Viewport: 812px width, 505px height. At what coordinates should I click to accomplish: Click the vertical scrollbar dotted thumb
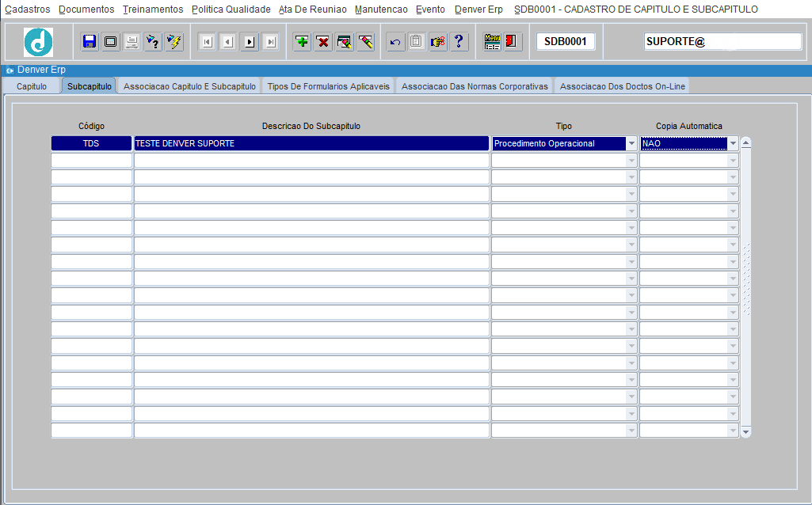[746, 279]
